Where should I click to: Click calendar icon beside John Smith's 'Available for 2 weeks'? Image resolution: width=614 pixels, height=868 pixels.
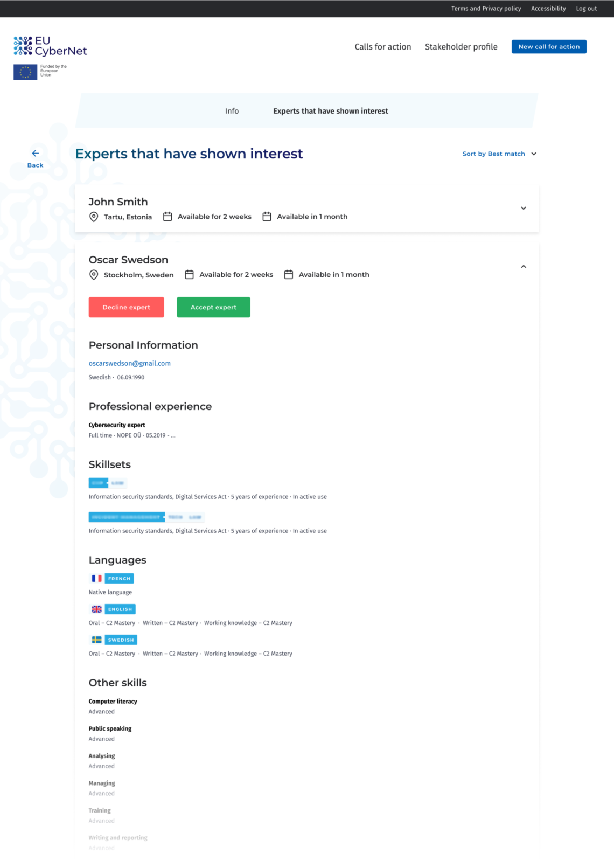point(168,217)
